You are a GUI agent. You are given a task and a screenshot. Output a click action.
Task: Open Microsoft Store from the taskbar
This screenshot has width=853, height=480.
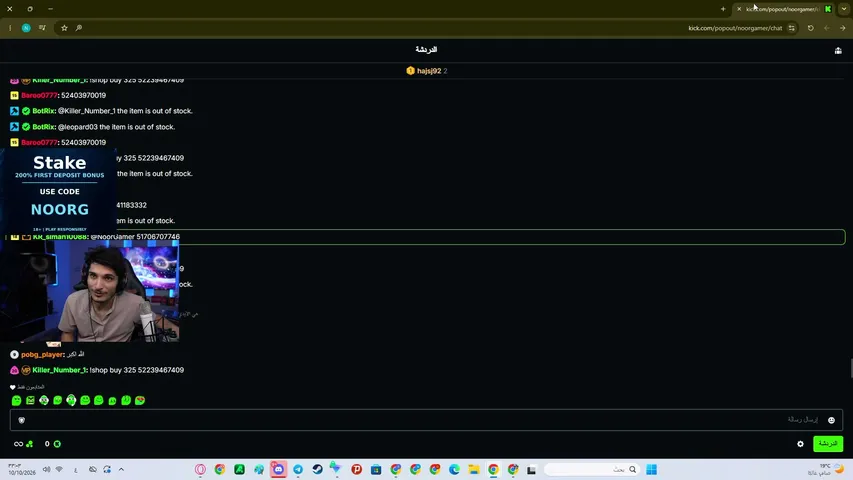pyautogui.click(x=376, y=469)
